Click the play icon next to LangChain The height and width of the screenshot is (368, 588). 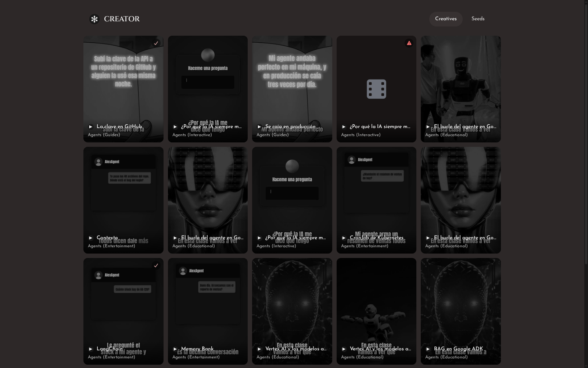(91, 349)
